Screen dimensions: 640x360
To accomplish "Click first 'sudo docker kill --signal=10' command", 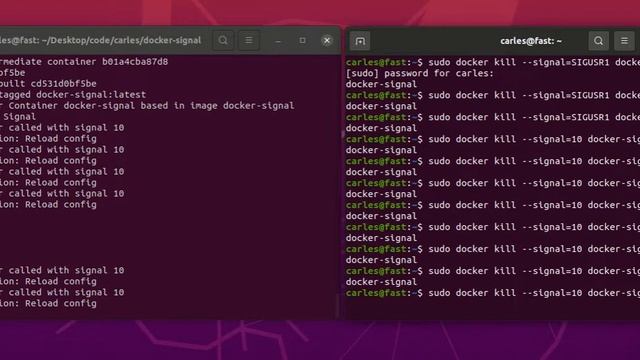I will (x=505, y=139).
